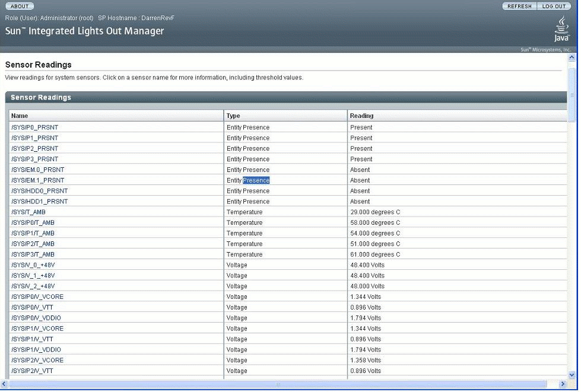Click the horizontal scrollbar left arrow
The image size is (581, 392).
4,384
